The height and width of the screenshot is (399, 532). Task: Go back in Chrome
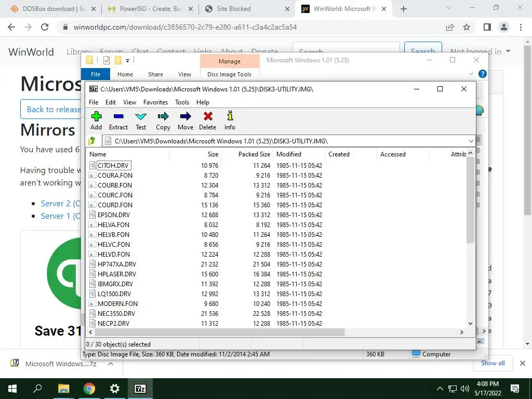(x=11, y=27)
